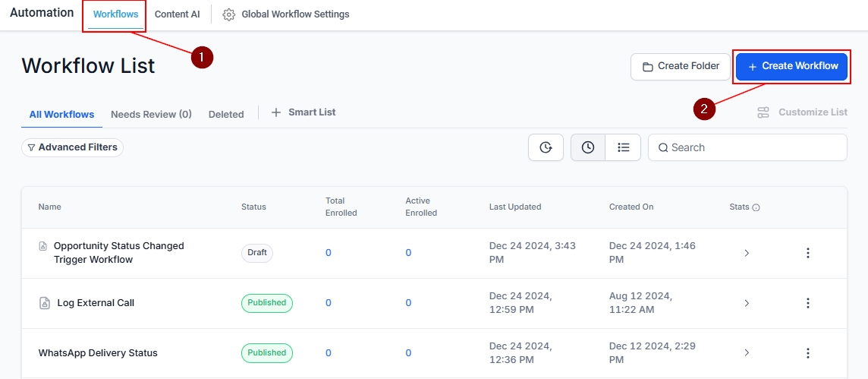This screenshot has height=379, width=868.
Task: Open three-dot menu for Log External Call
Action: (x=808, y=303)
